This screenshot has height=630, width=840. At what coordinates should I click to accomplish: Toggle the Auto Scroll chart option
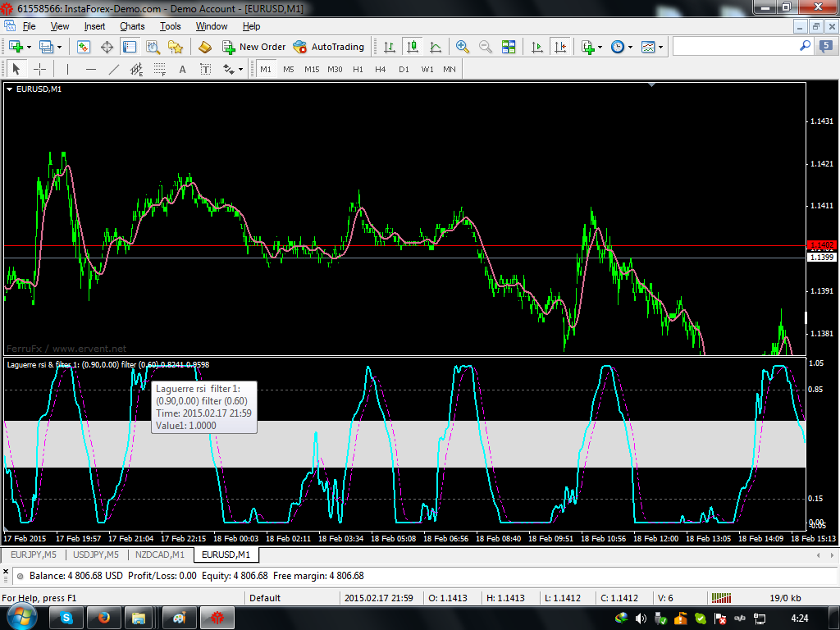(x=537, y=47)
